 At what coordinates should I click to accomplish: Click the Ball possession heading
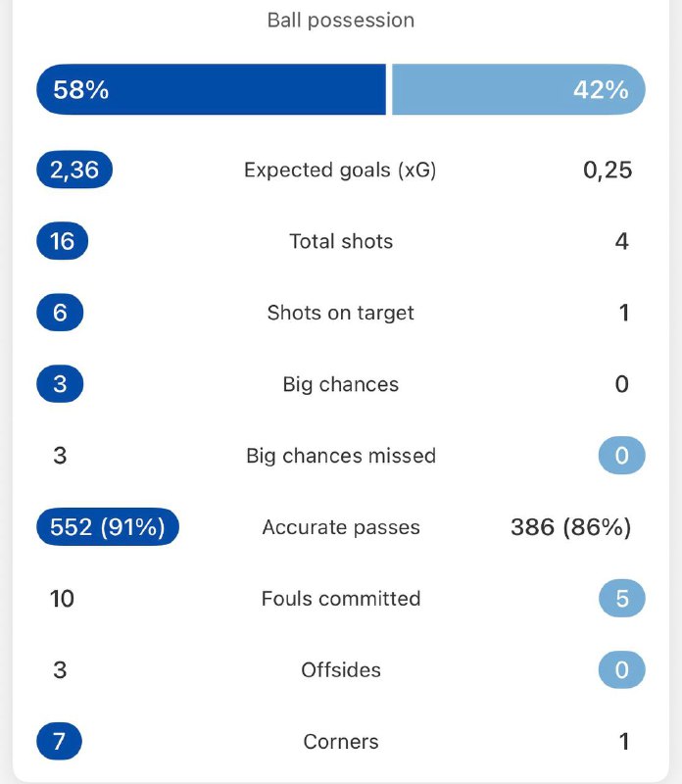coord(340,20)
